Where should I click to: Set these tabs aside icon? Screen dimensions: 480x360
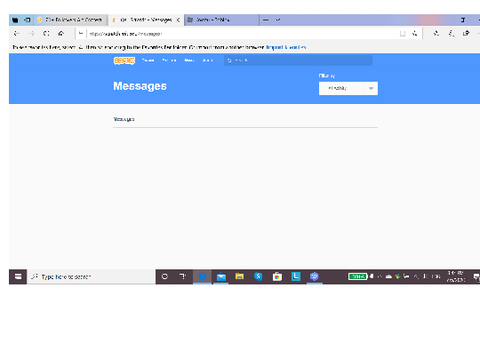(27, 20)
